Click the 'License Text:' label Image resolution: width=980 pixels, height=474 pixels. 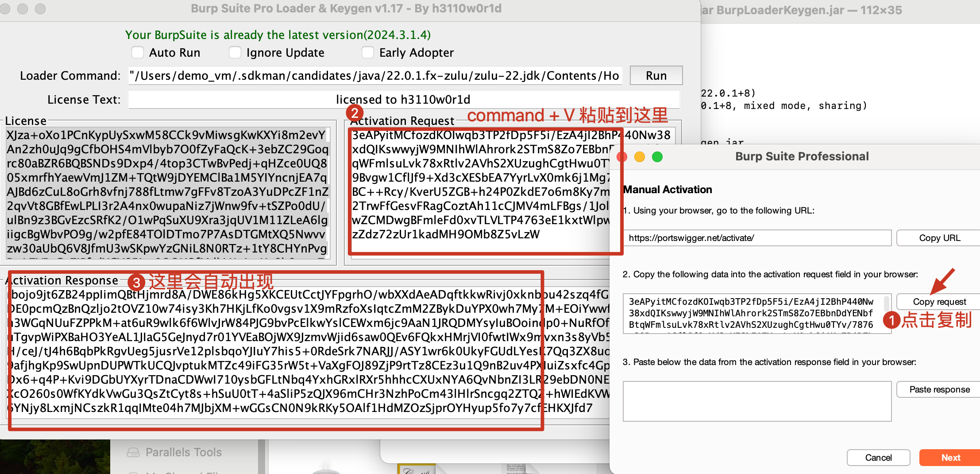[84, 100]
